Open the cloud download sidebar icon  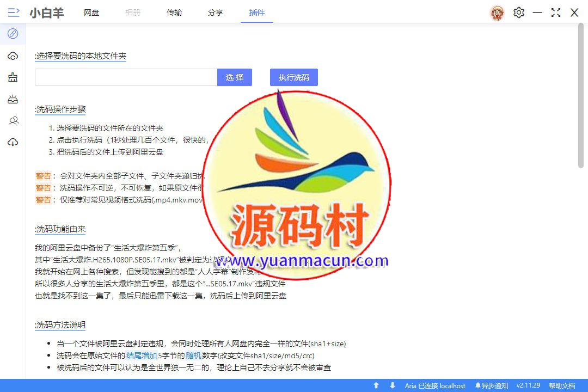tap(13, 143)
